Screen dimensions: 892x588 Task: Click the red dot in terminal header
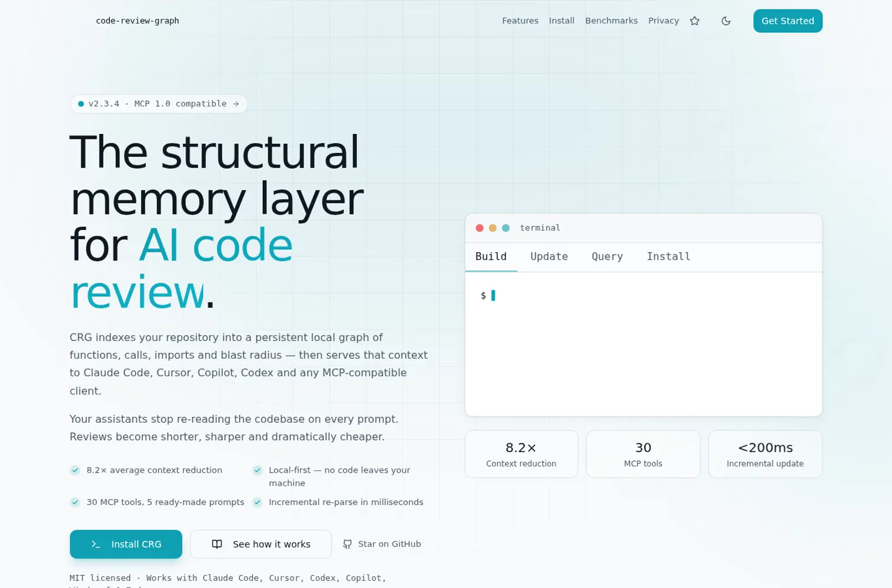[x=479, y=228]
